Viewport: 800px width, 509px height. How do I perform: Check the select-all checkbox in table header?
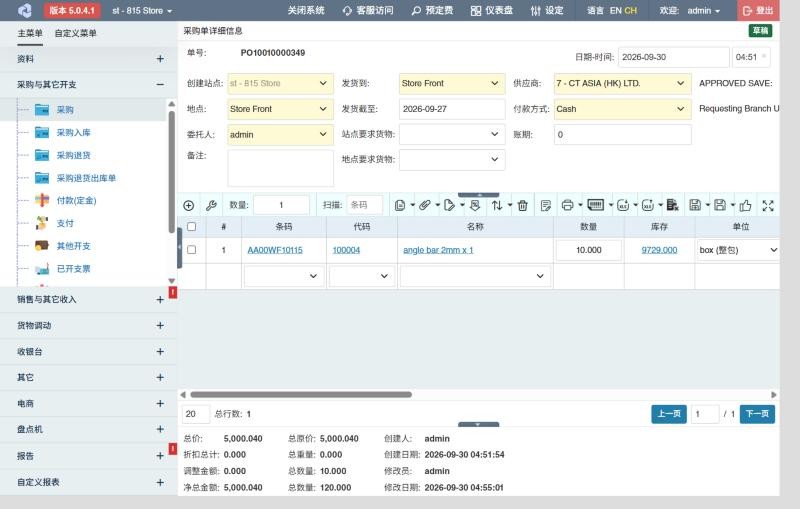[192, 226]
